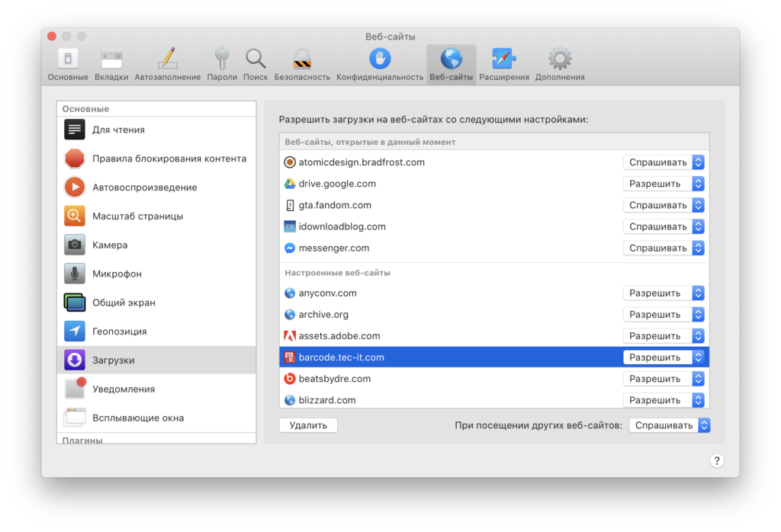Screen dimensions: 781x532
Task: Open the Безопасность padlock icon
Action: (x=302, y=59)
